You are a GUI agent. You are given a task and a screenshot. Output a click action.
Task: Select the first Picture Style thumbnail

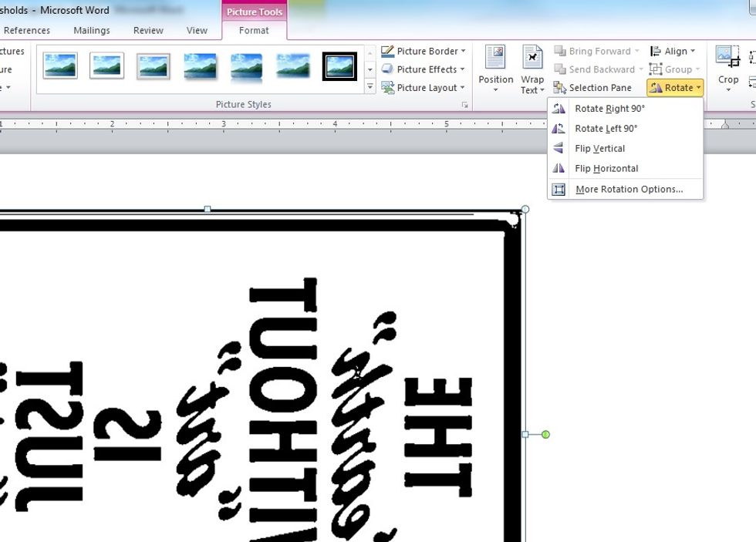click(60, 66)
